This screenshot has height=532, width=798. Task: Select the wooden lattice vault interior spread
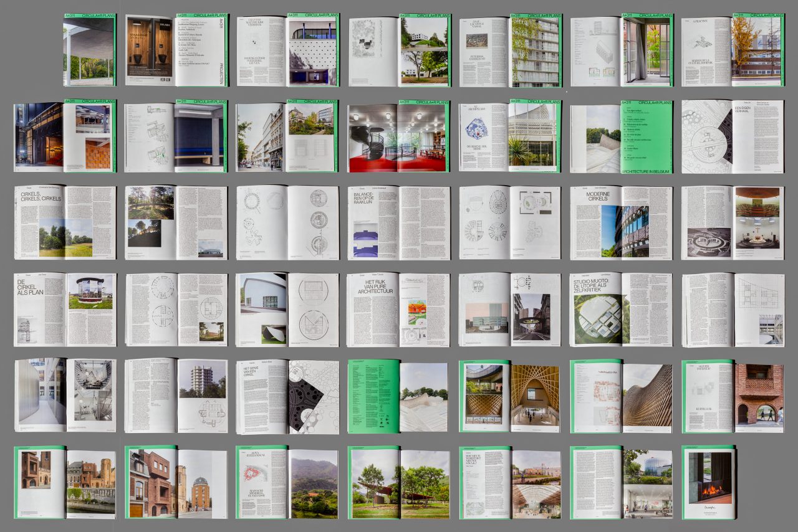510,395
